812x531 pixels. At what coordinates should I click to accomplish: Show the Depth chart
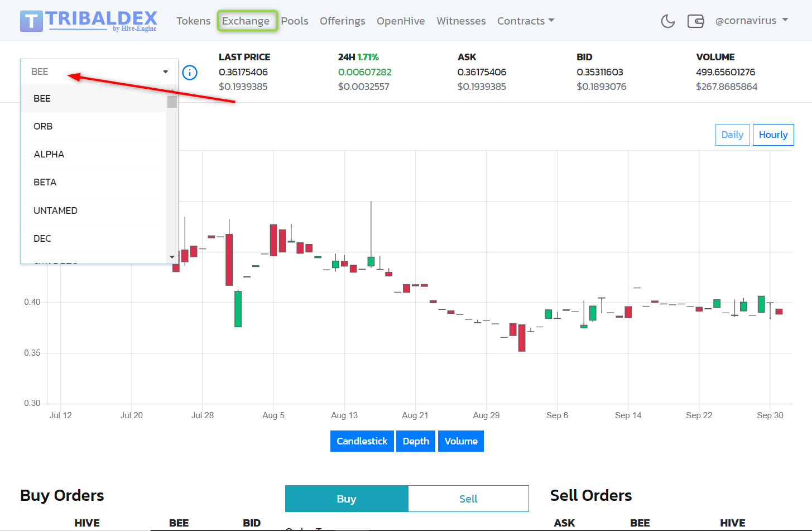[416, 441]
